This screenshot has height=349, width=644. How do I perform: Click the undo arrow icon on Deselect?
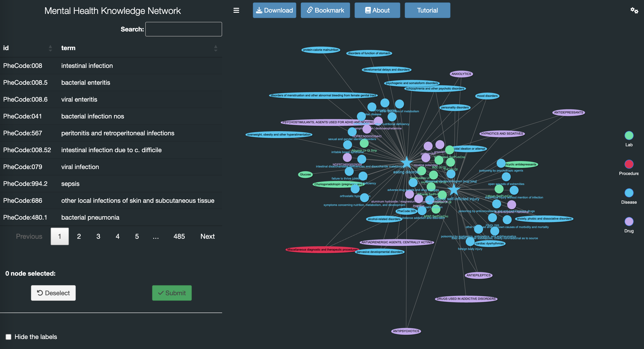tap(40, 293)
